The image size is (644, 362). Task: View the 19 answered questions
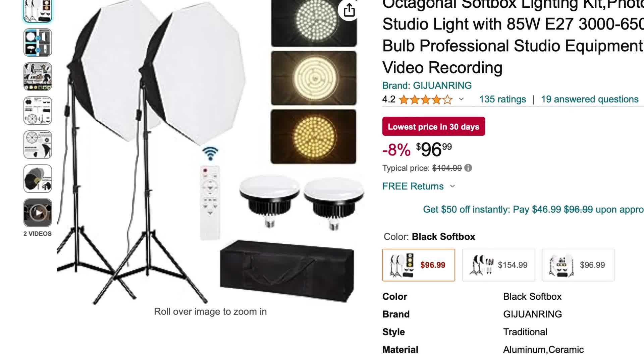click(590, 99)
